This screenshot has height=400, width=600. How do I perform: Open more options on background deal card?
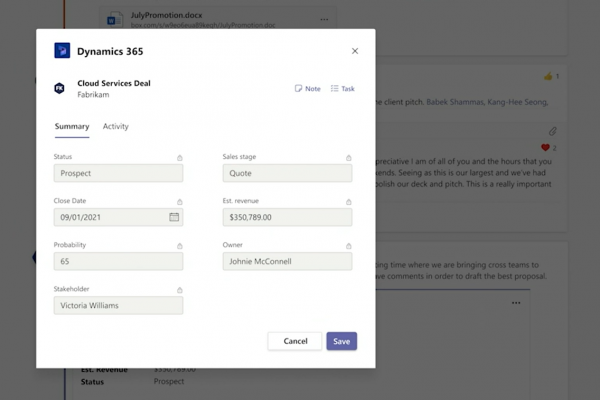click(516, 303)
